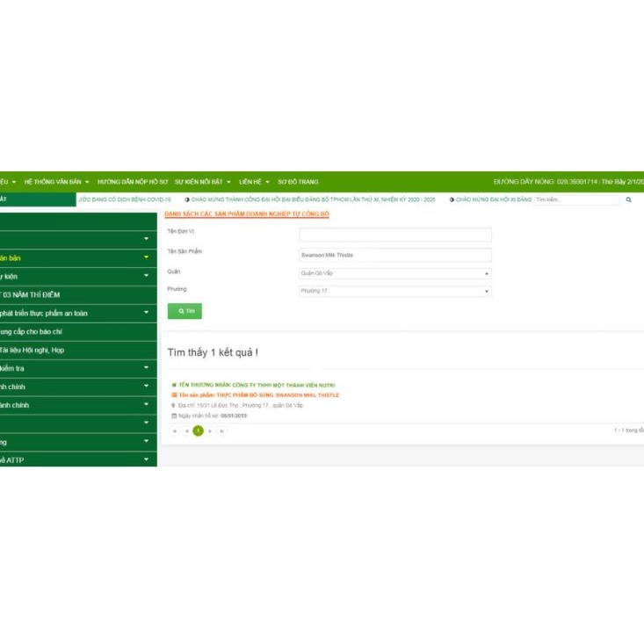Screen dimensions: 644x644
Task: Click the top Tìm kiếm search box
Action: click(576, 199)
